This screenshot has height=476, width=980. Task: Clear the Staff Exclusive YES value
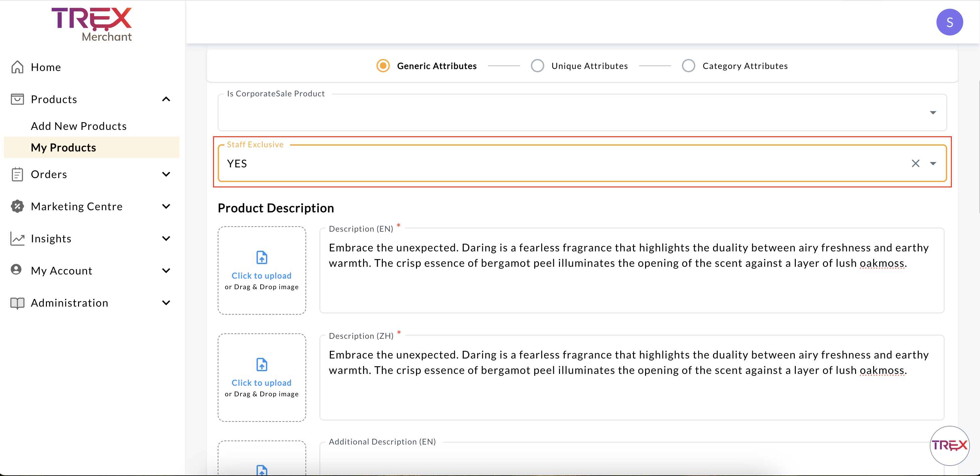pyautogui.click(x=915, y=163)
